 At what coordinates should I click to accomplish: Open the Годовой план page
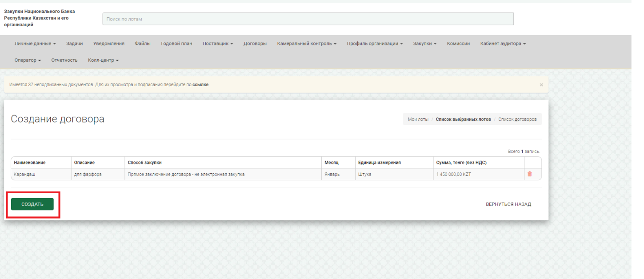(x=176, y=44)
